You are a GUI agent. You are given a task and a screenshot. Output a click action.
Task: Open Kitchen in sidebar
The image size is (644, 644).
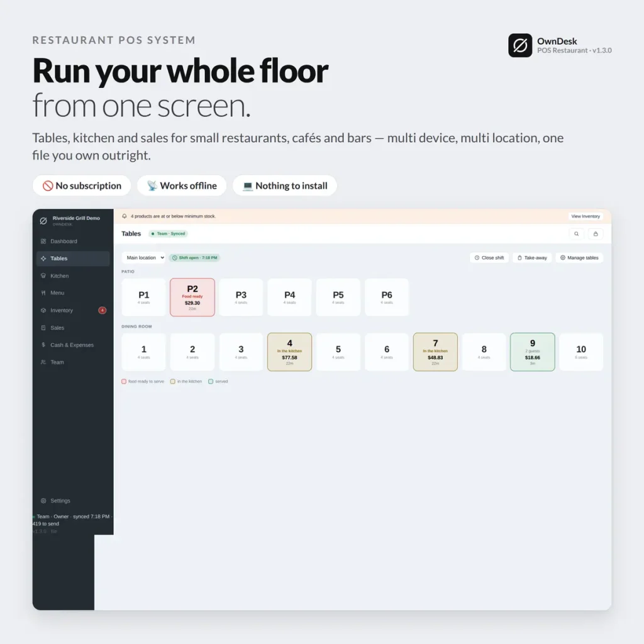pos(73,275)
